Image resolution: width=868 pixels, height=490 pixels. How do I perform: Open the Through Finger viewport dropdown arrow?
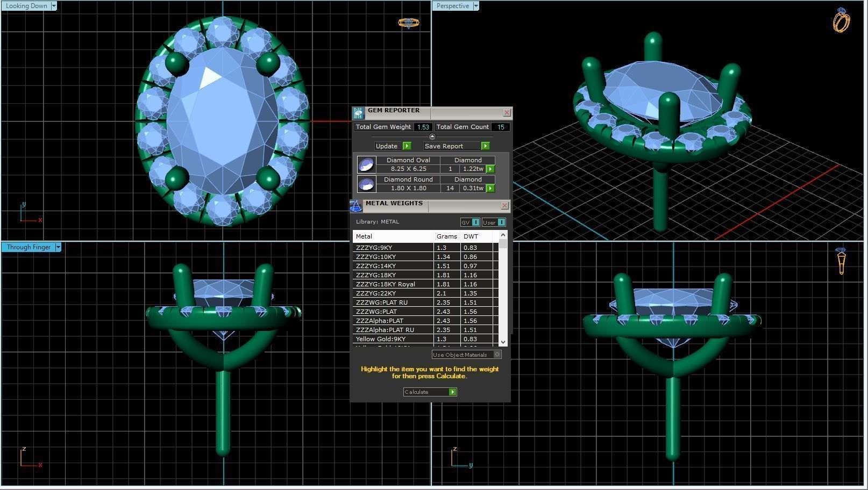(58, 247)
